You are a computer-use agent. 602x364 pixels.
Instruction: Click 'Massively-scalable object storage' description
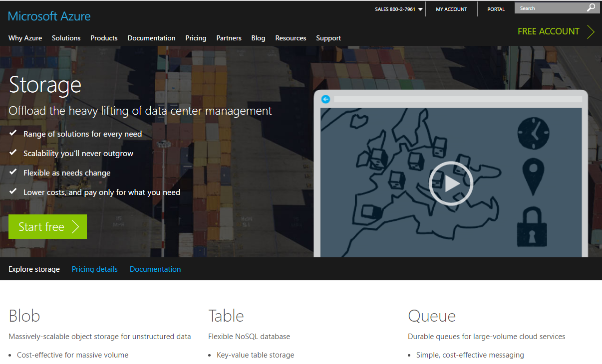(100, 337)
